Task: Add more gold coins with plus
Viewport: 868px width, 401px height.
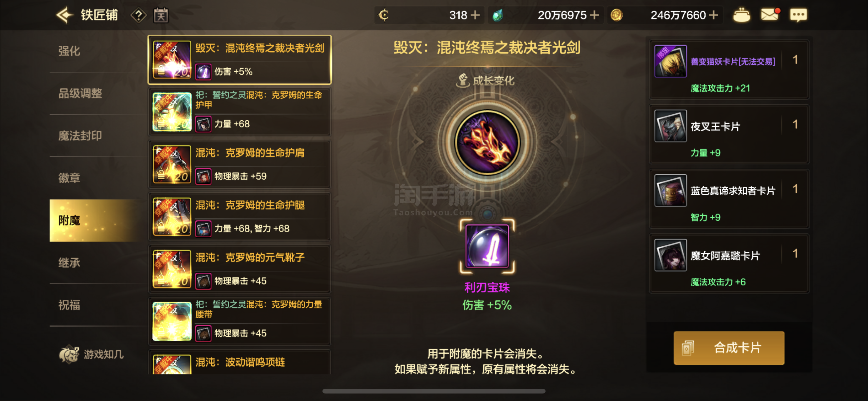Action: tap(713, 15)
